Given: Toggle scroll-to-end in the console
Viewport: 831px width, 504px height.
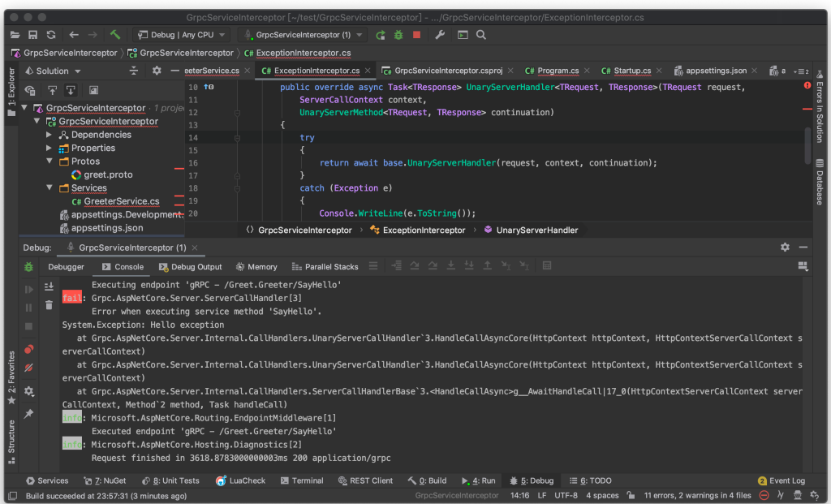Looking at the screenshot, I should (x=49, y=286).
